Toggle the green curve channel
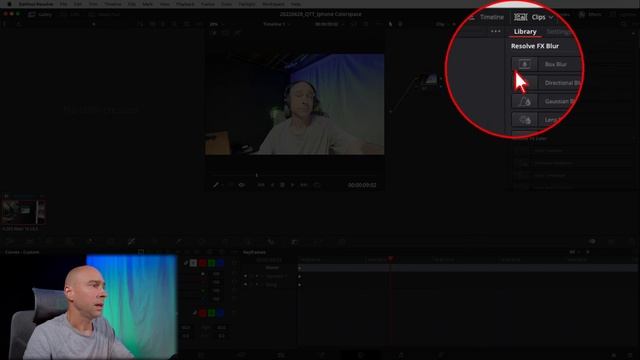 tap(211, 263)
